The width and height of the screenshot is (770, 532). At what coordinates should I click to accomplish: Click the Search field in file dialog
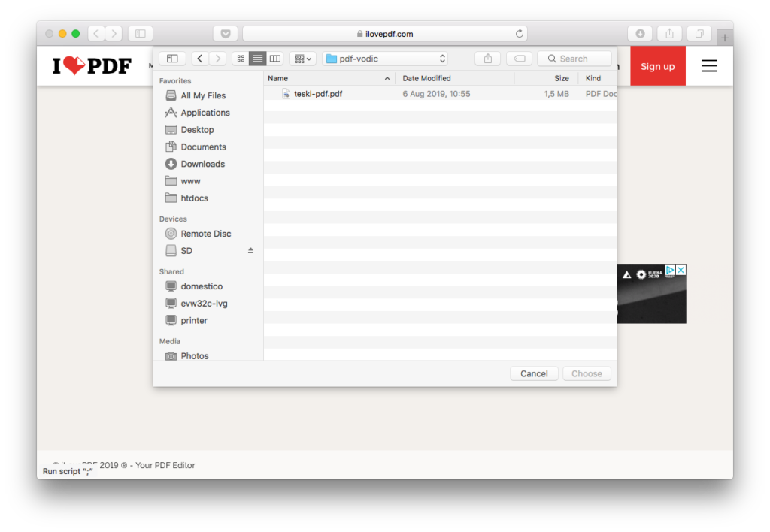click(x=574, y=59)
